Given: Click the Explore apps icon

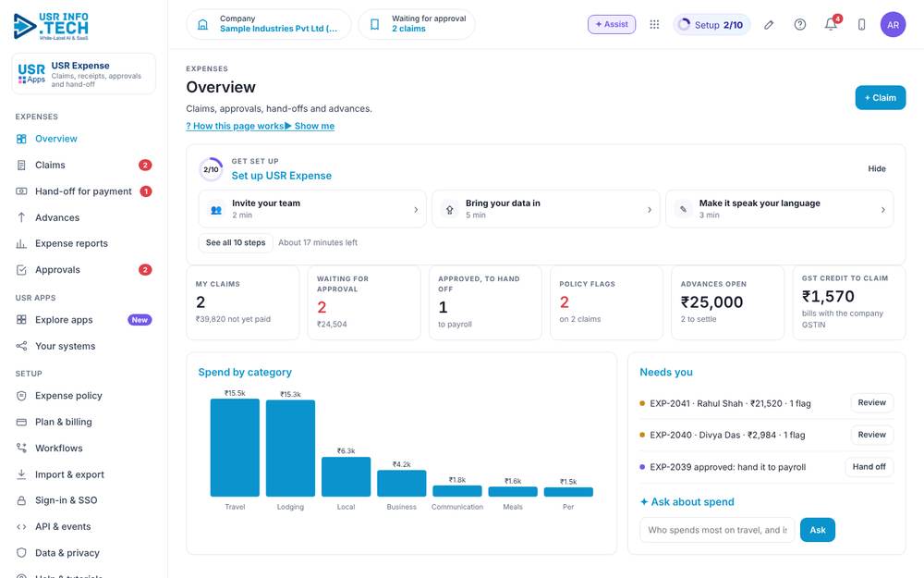Looking at the screenshot, I should tap(21, 320).
